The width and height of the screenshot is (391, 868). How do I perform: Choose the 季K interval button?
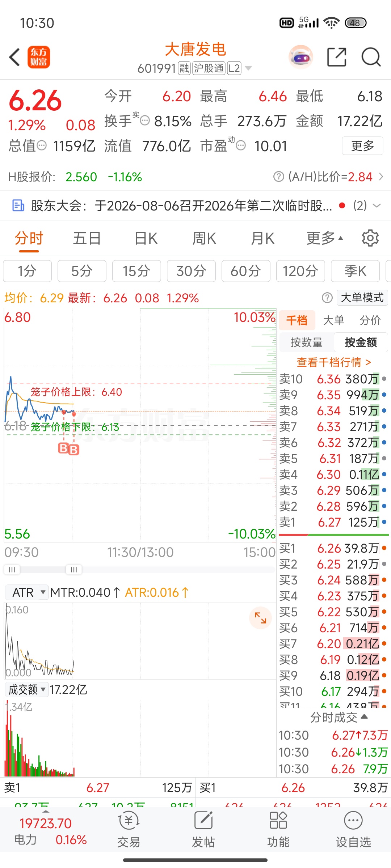coord(355,271)
